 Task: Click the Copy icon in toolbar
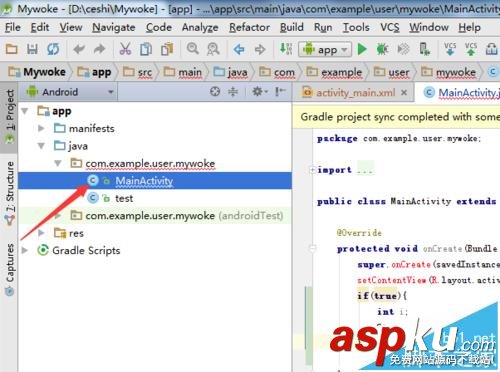(x=146, y=49)
